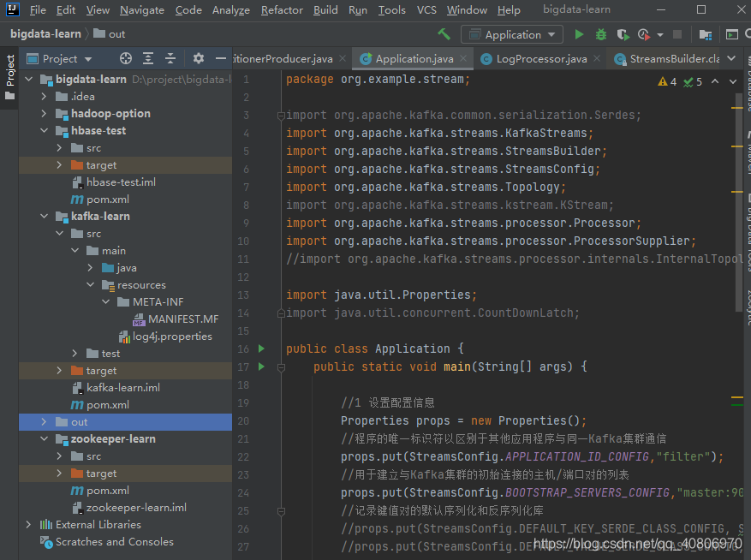Image resolution: width=751 pixels, height=560 pixels.
Task: Toggle fold marker at line 25 comment
Action: click(x=281, y=511)
